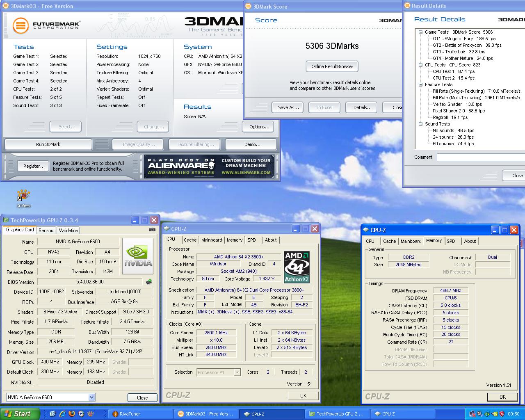Launch Firefox from quick launch

(72, 414)
